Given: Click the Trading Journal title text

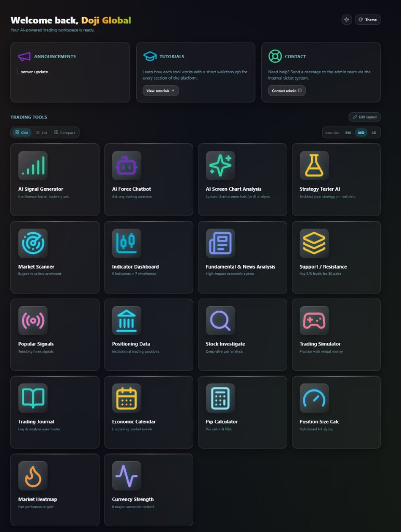Looking at the screenshot, I should tap(36, 422).
